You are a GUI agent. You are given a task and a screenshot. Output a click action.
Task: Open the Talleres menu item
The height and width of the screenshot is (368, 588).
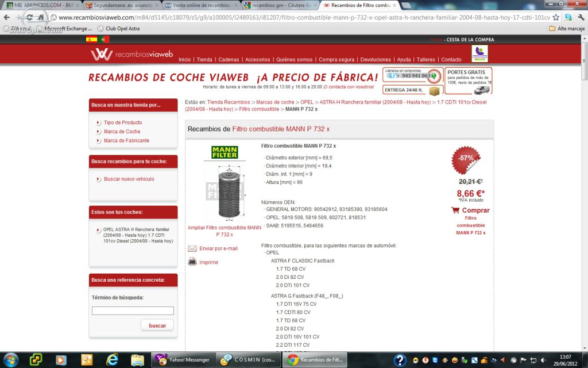pos(426,59)
